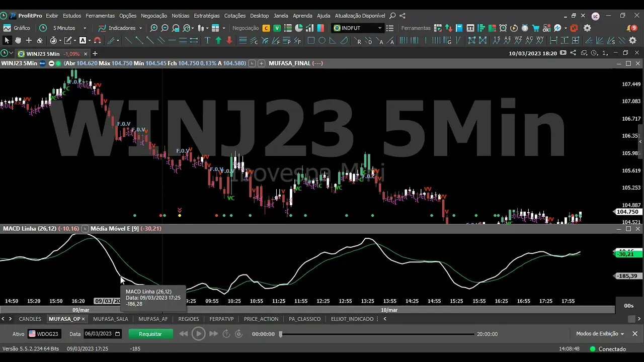Expand Modos de Exibição dropdown
This screenshot has height=362, width=644.
[600, 334]
